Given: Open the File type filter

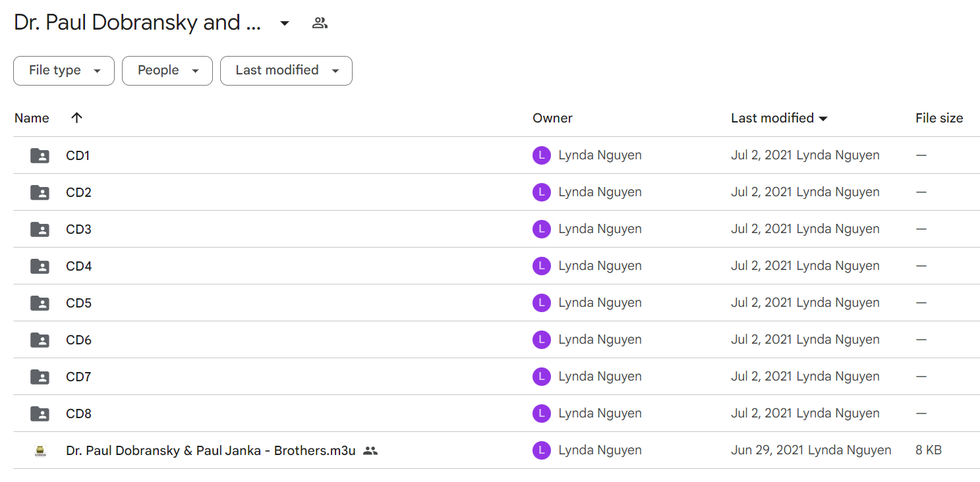Looking at the screenshot, I should [64, 70].
